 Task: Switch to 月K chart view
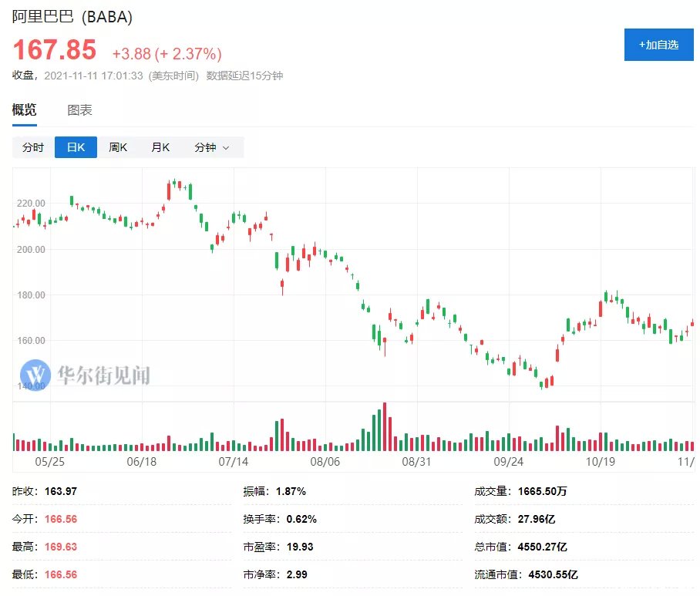tap(160, 147)
